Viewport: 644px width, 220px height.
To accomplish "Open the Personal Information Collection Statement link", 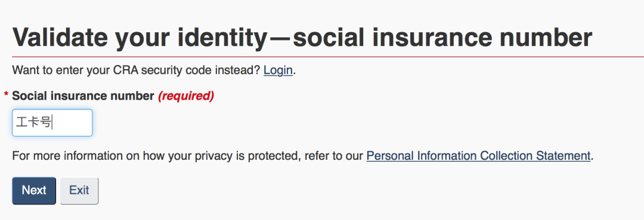I will coord(478,156).
